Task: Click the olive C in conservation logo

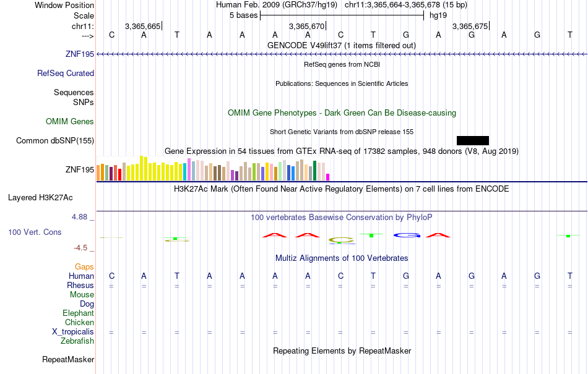Action: coord(341,240)
